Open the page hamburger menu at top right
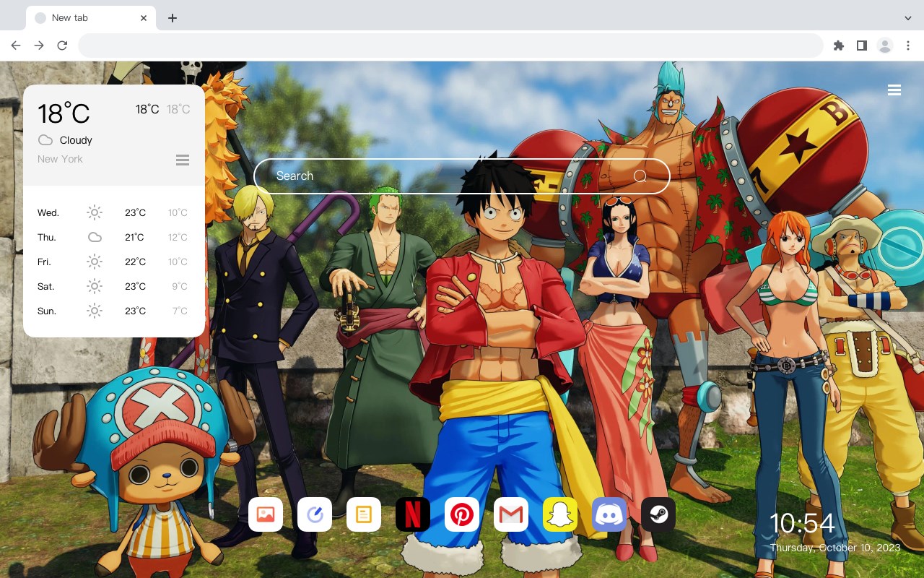924x578 pixels. pos(894,90)
